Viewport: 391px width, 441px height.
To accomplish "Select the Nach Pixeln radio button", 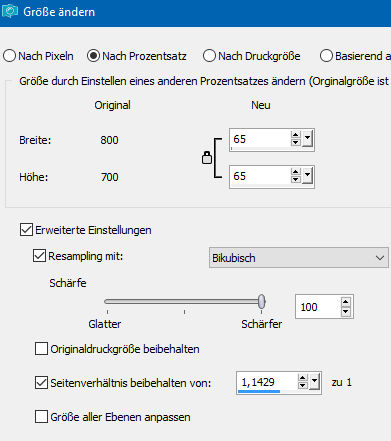I will (10, 56).
